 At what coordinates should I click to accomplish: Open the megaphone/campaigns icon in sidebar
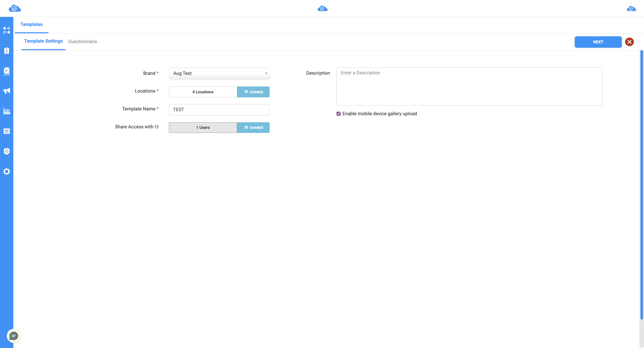coord(6,91)
